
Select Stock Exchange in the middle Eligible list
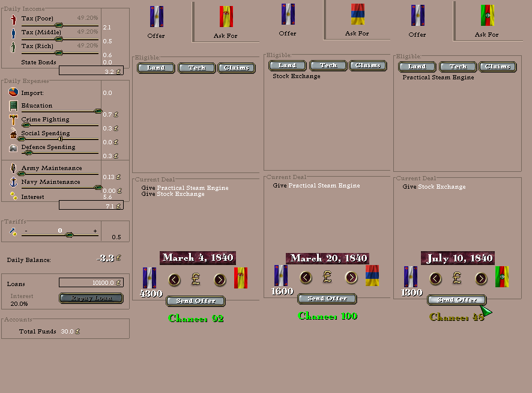[x=297, y=76]
